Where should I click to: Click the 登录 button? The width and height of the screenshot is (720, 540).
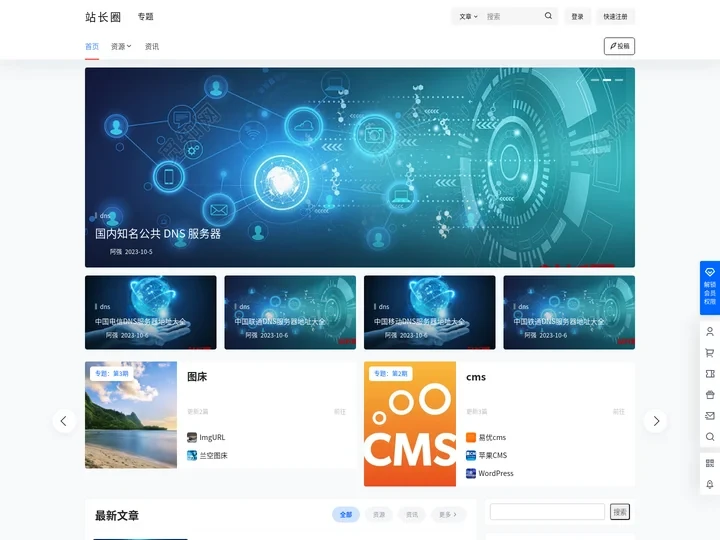coord(577,17)
